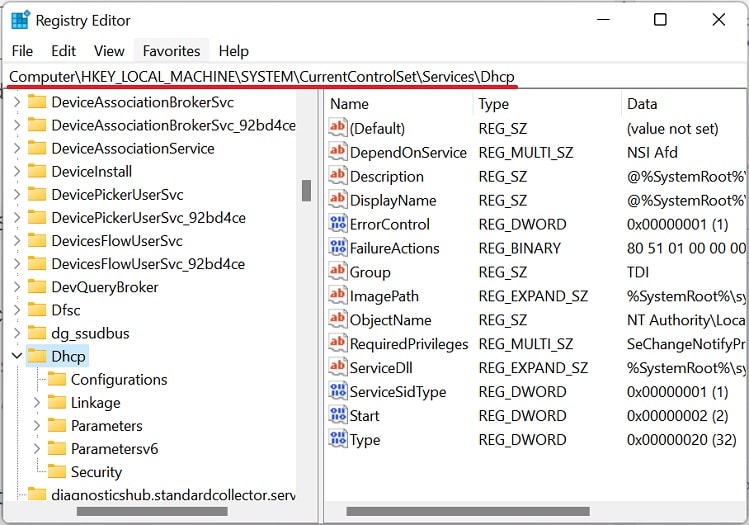Expand the DevicePickerUserSvc key
This screenshot has height=525, width=749.
[x=17, y=194]
